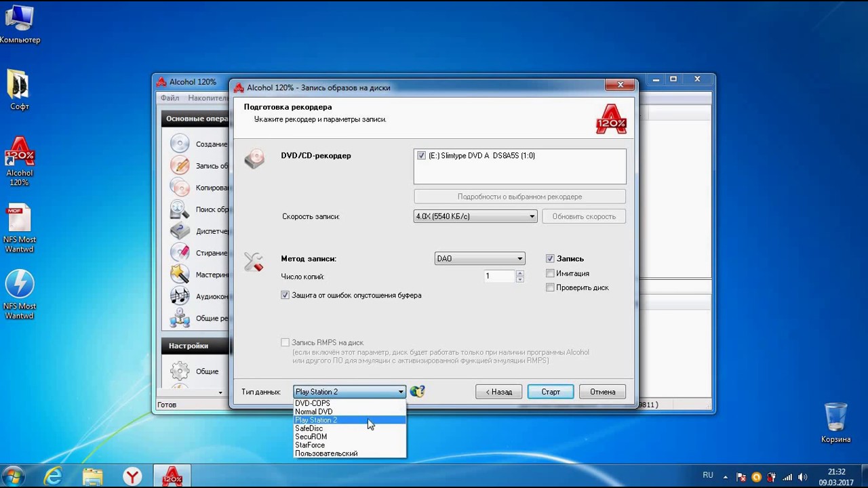Click the Число копий input field

click(x=499, y=276)
